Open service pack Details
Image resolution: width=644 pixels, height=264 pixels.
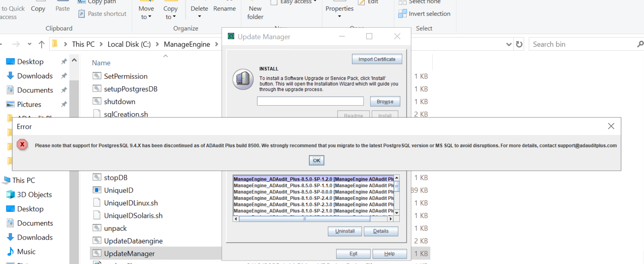pos(381,231)
